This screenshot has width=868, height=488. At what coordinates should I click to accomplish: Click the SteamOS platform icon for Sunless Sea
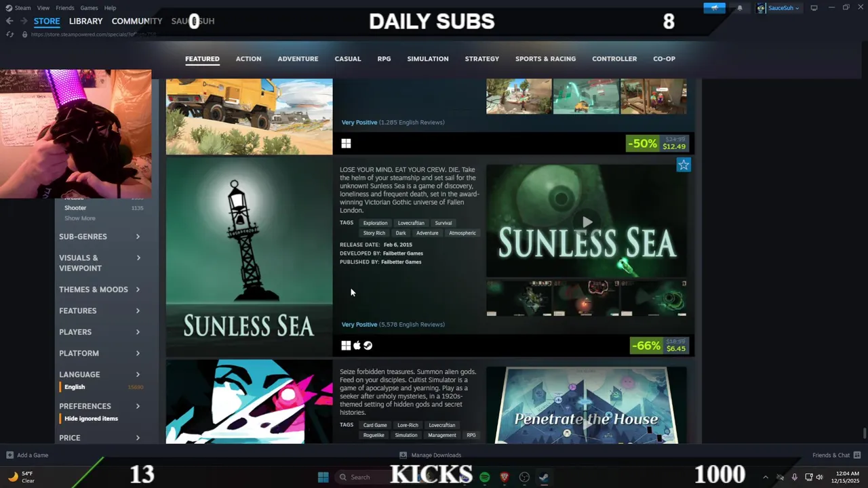(x=368, y=346)
